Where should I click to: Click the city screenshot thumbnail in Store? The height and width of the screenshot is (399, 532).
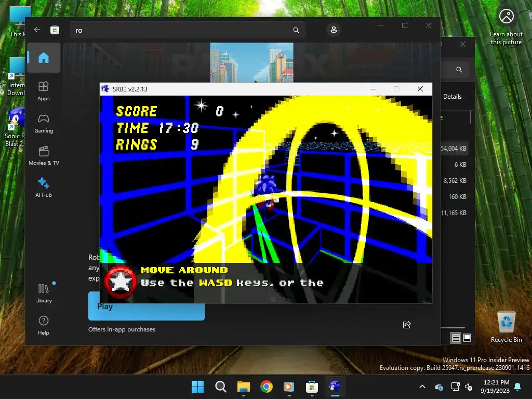click(251, 62)
